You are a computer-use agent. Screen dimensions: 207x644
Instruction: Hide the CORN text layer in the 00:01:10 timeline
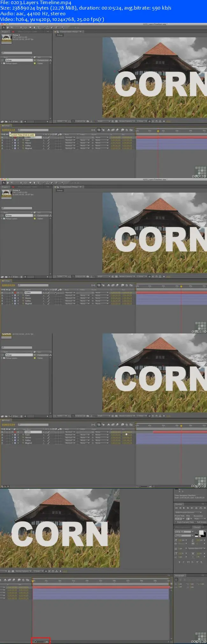click(2, 137)
